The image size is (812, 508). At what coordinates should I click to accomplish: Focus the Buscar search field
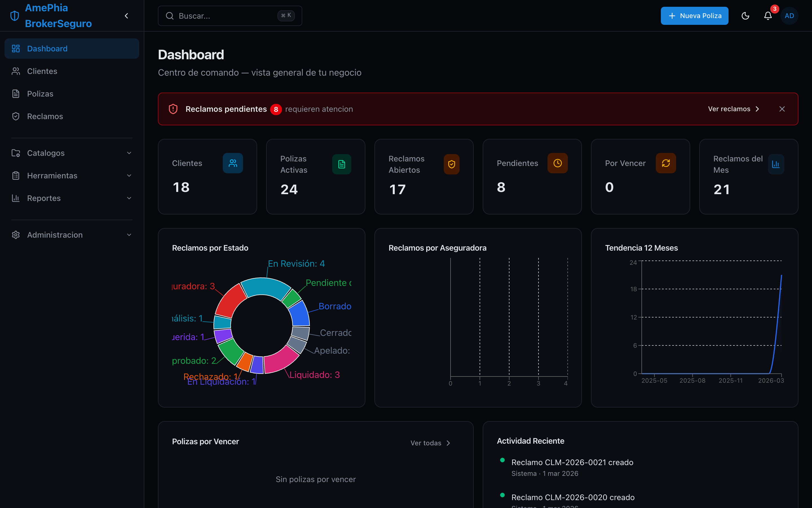230,16
